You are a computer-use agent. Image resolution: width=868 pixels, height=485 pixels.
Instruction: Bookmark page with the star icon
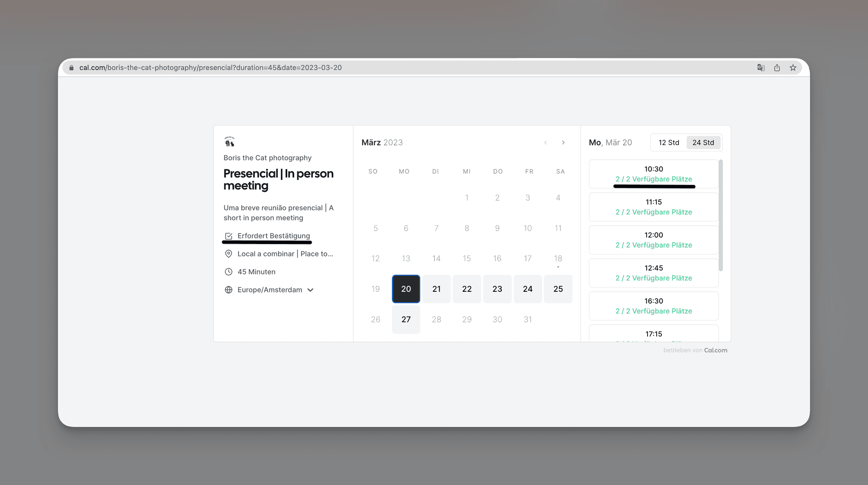[793, 68]
